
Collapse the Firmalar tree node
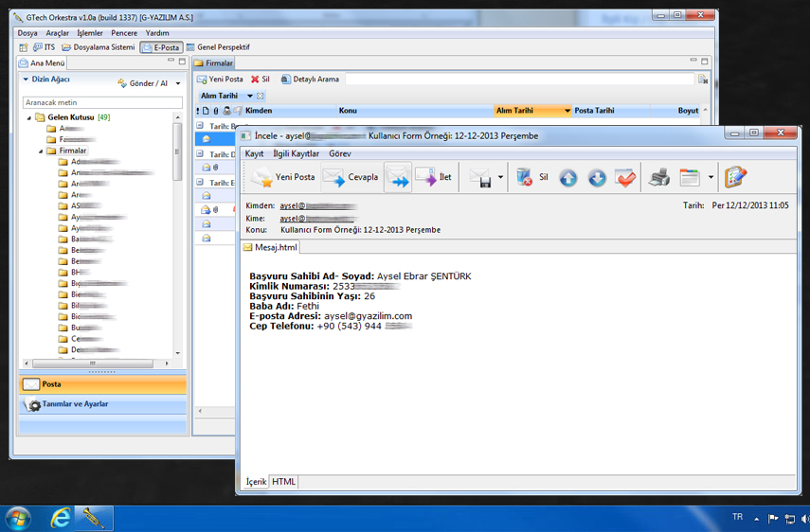tap(41, 151)
